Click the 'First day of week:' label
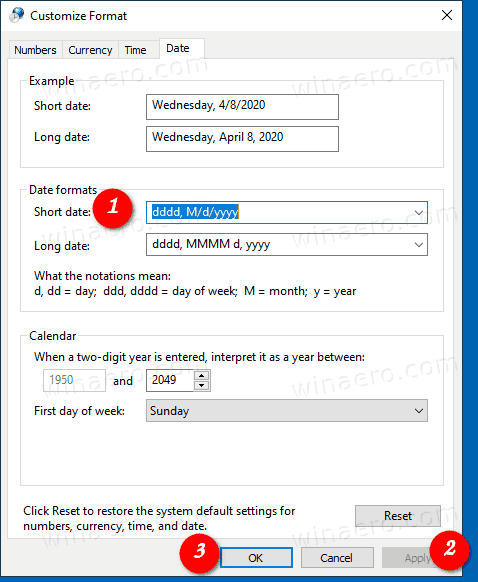 point(79,411)
